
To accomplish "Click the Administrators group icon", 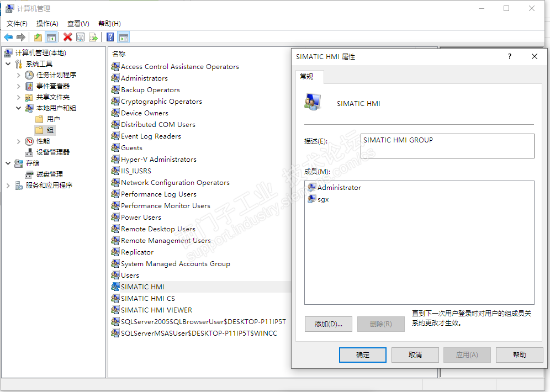I will point(115,78).
